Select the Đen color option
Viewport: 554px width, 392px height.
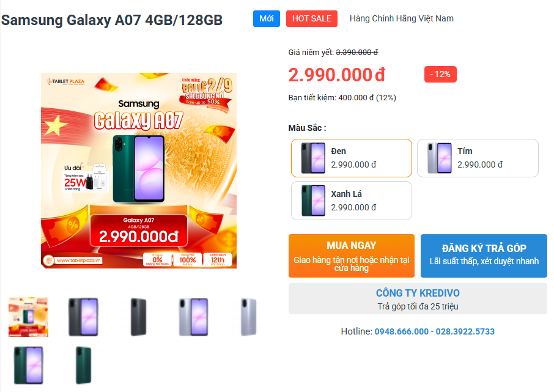point(352,158)
